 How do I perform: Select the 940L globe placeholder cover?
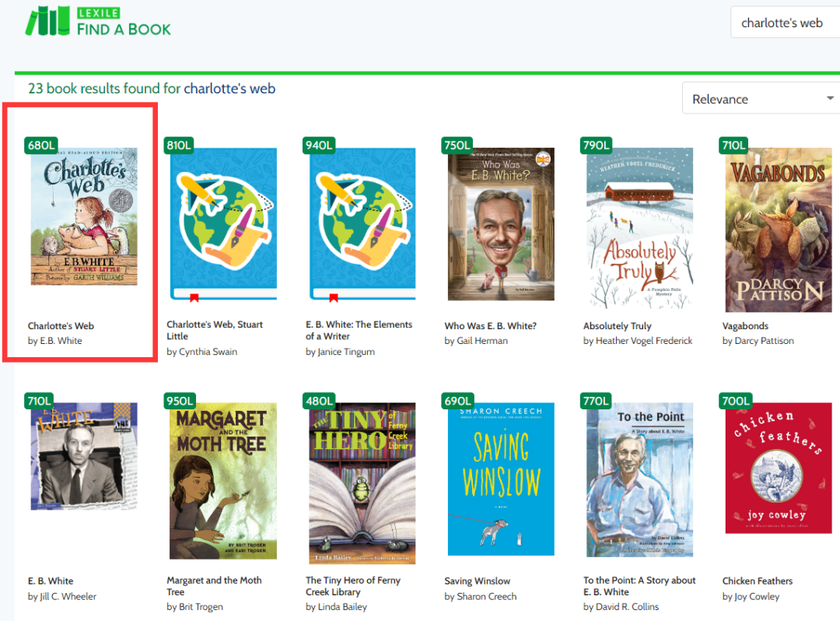362,224
